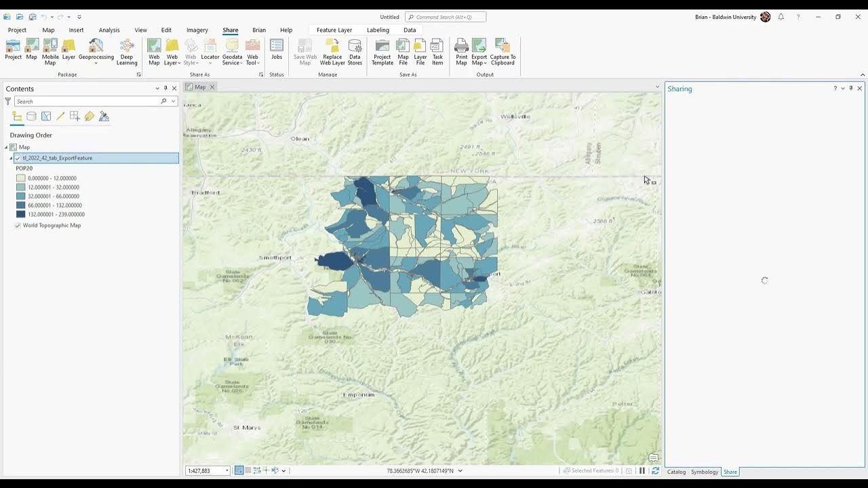
Task: Refresh the map view
Action: (655, 470)
